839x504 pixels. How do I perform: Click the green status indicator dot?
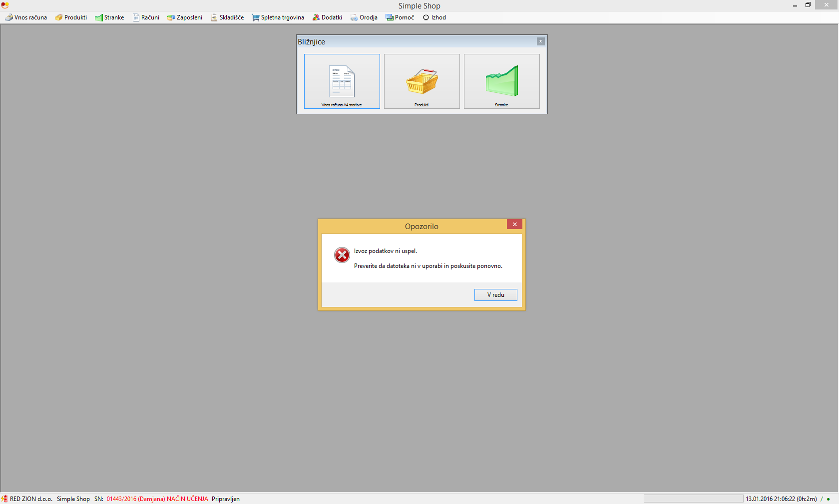[828, 499]
